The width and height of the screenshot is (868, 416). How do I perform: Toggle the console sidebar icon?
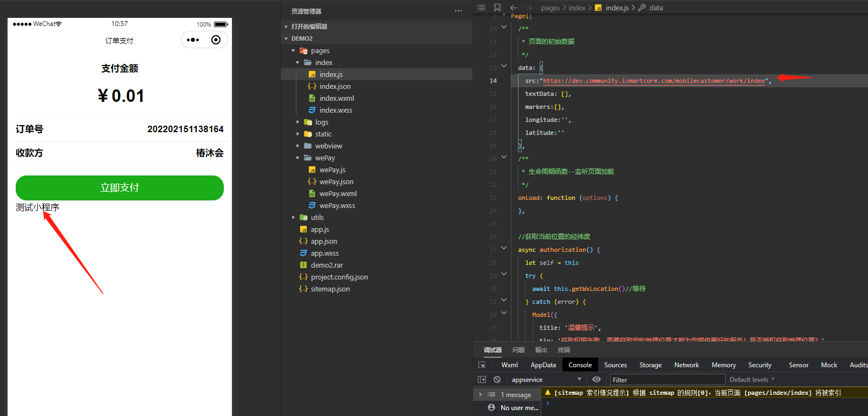coord(482,380)
